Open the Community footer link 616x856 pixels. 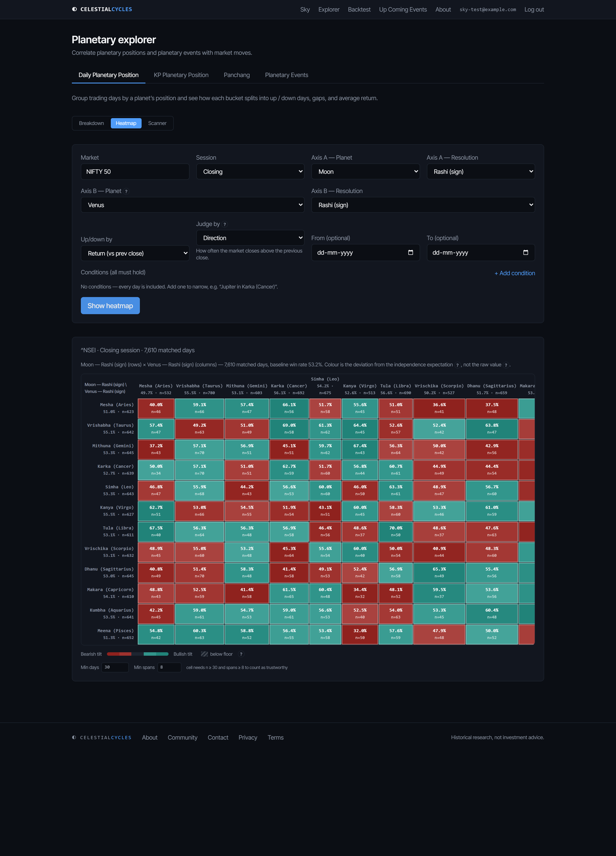pos(183,737)
